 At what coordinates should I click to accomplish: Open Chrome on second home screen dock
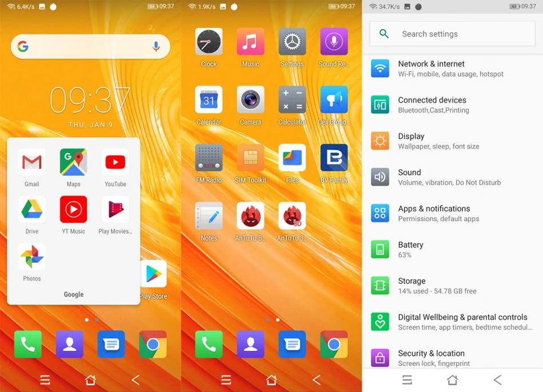[x=334, y=344]
